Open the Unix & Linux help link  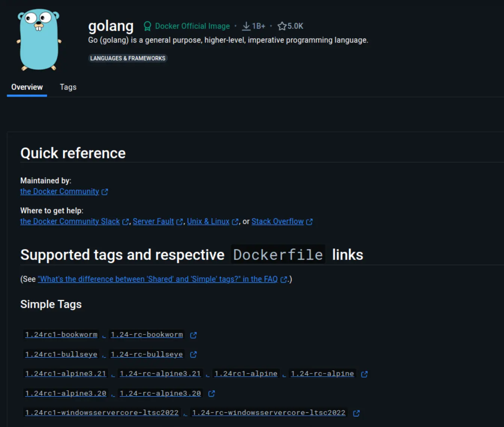coord(208,221)
